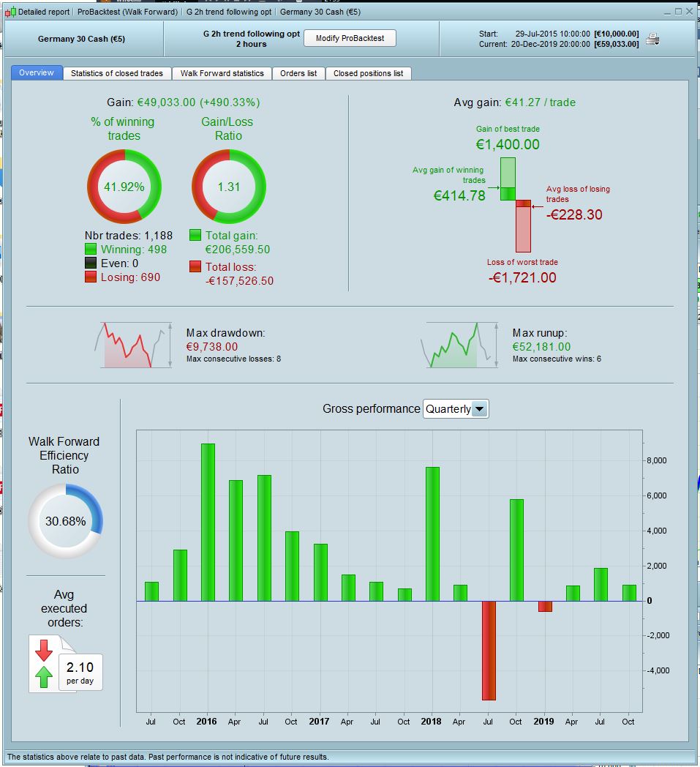Click the Current [€59,033.00] balance text

617,44
